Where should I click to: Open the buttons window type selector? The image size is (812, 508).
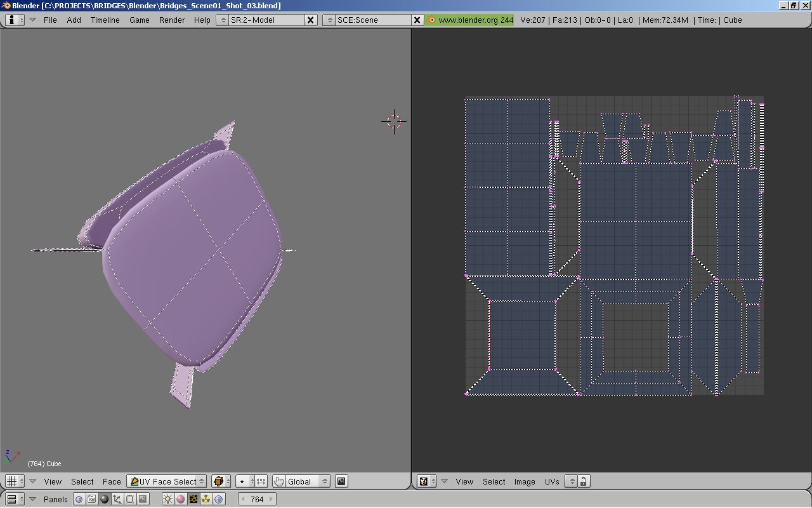coord(15,499)
